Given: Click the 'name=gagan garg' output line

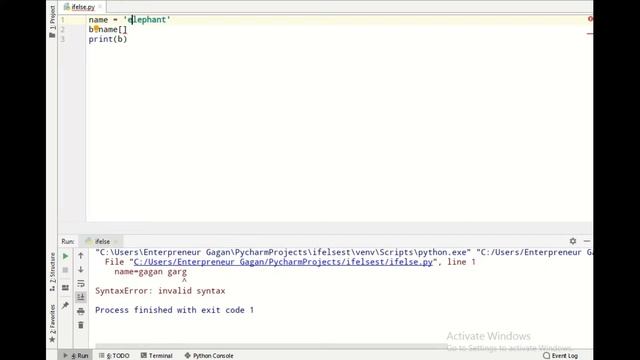Looking at the screenshot, I should pos(150,272).
